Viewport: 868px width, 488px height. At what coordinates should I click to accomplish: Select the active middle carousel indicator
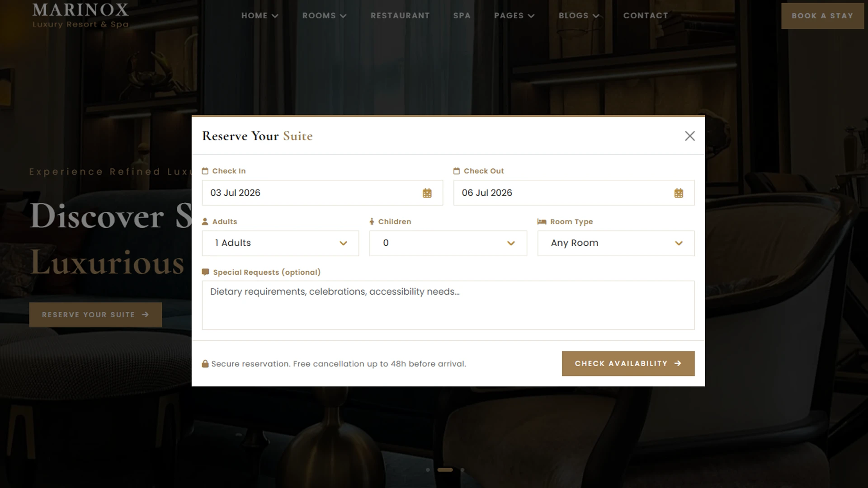tap(445, 470)
